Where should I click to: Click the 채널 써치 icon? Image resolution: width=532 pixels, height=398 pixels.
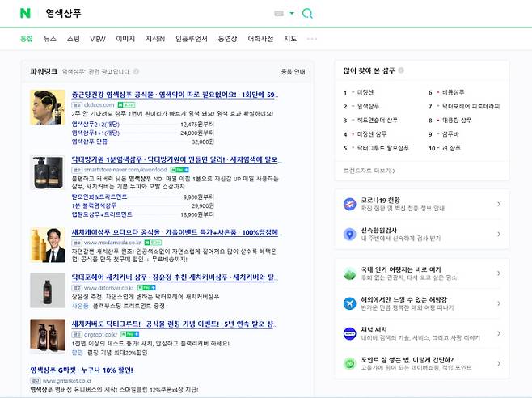349,333
